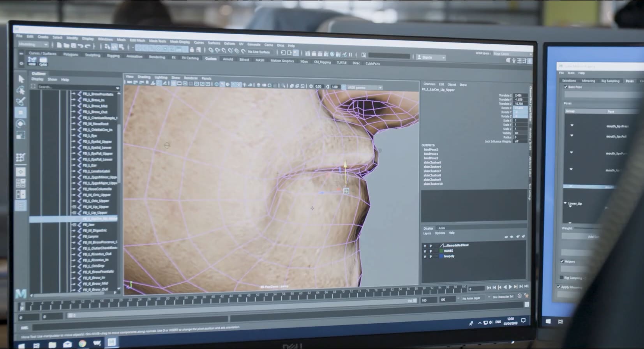
Task: Open the Deform menu
Action: pos(229,43)
